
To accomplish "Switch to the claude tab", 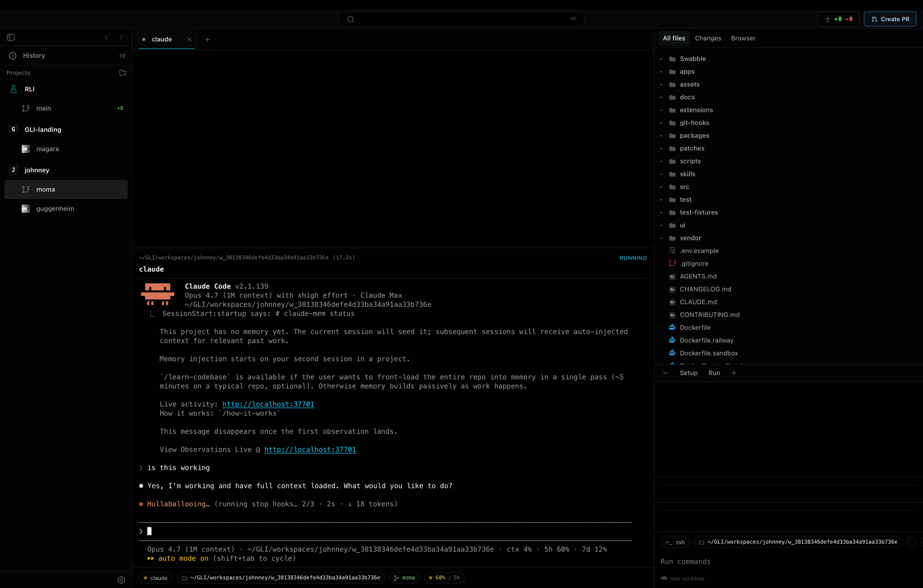I will [x=162, y=39].
